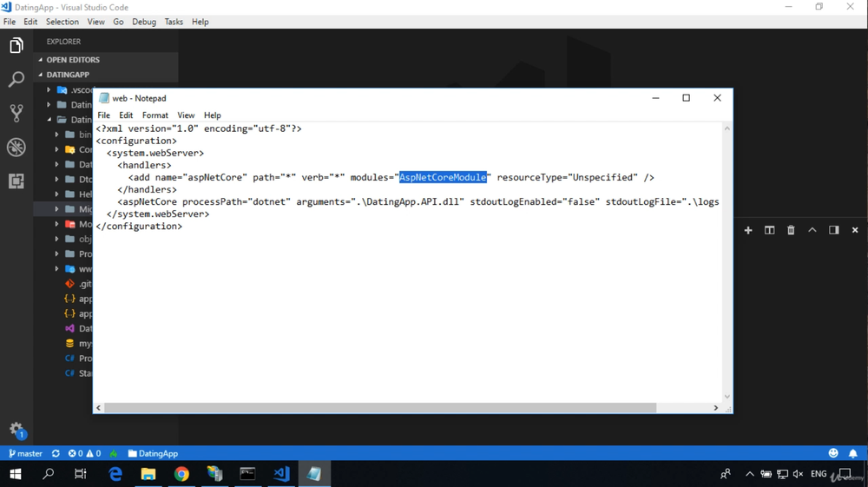
Task: Open Windows Start menu
Action: 16,474
